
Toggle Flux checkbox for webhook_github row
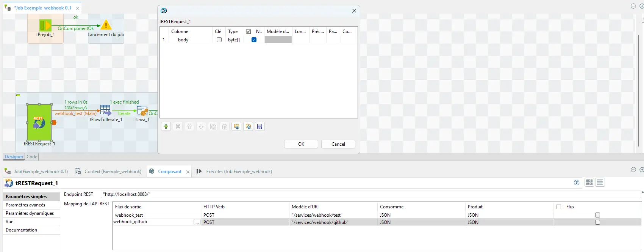click(x=598, y=222)
